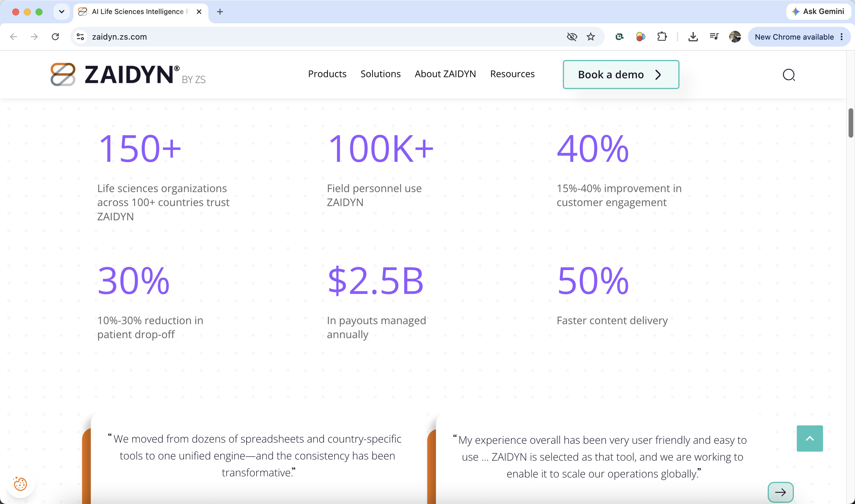
Task: Open the Extensions puzzle icon
Action: [x=662, y=37]
